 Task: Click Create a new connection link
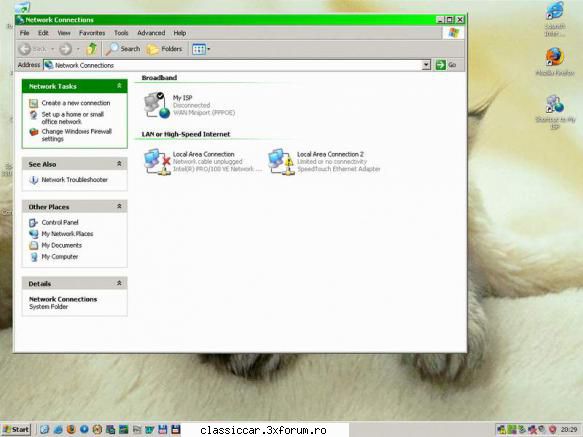click(x=76, y=103)
